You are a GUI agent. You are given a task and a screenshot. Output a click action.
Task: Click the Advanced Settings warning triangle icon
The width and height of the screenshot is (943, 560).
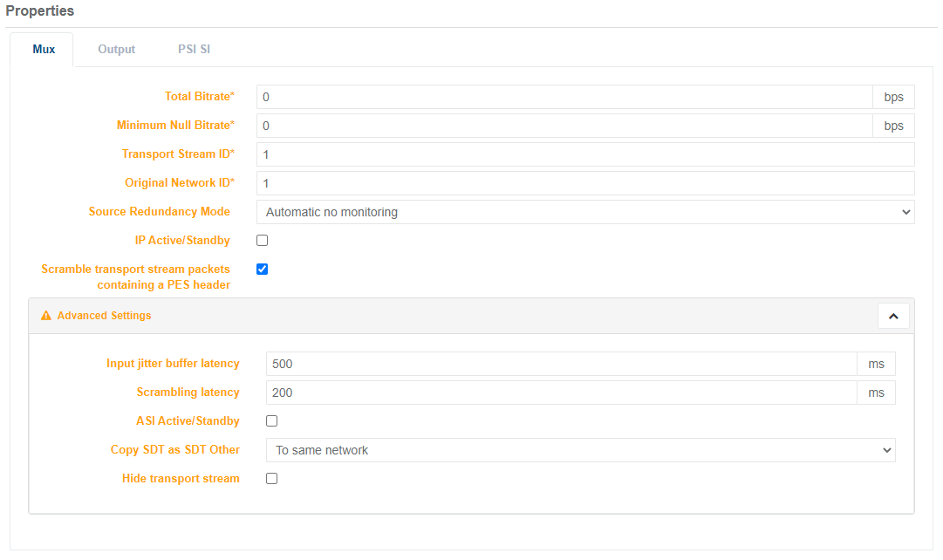click(x=46, y=316)
